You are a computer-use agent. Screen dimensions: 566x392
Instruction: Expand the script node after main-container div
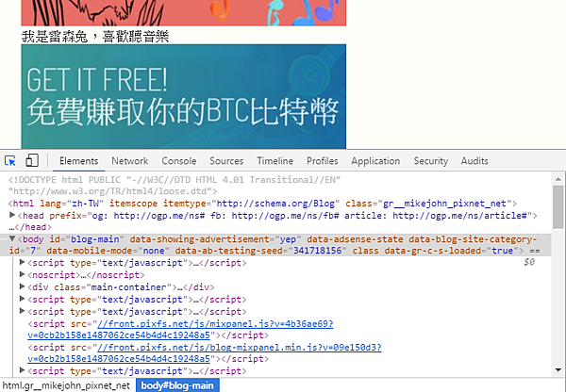pyautogui.click(x=22, y=299)
